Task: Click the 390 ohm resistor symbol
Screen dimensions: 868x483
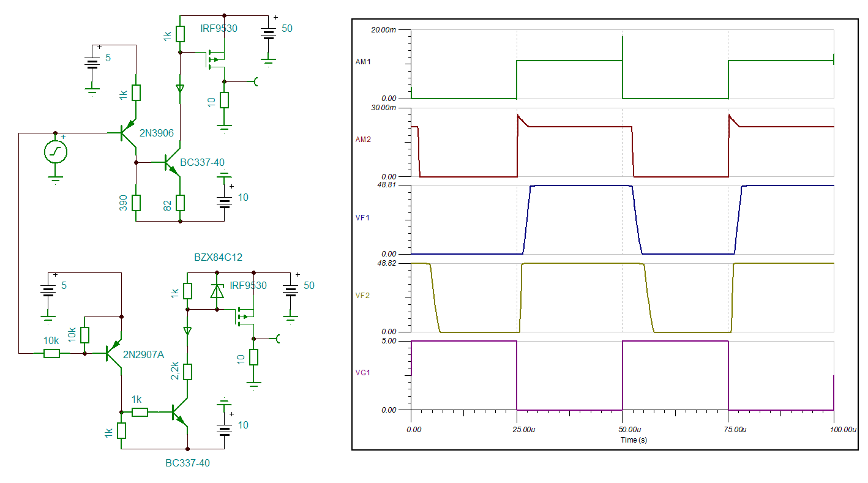Action: [136, 203]
